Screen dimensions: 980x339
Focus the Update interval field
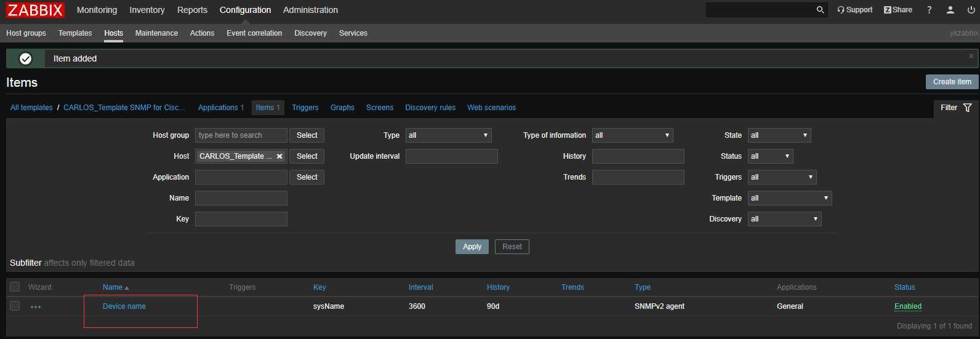click(x=452, y=156)
